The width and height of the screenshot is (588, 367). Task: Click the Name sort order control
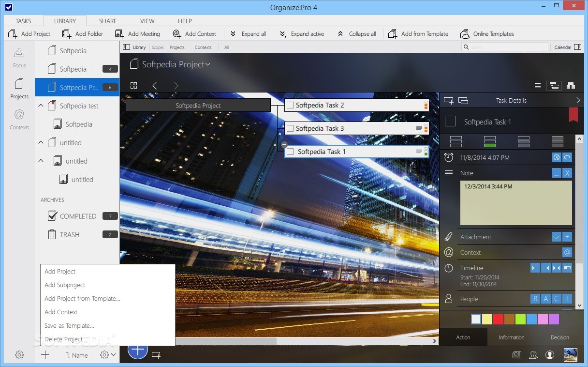(76, 355)
